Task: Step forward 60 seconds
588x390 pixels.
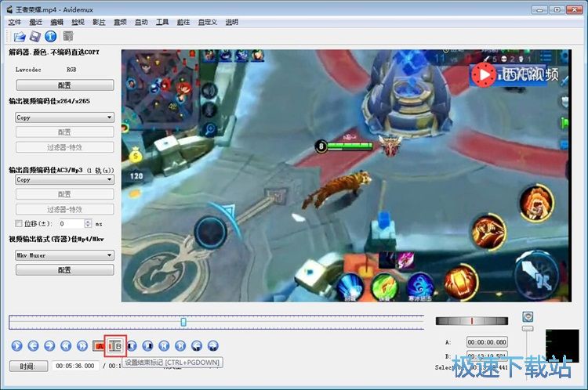Action: (x=213, y=345)
